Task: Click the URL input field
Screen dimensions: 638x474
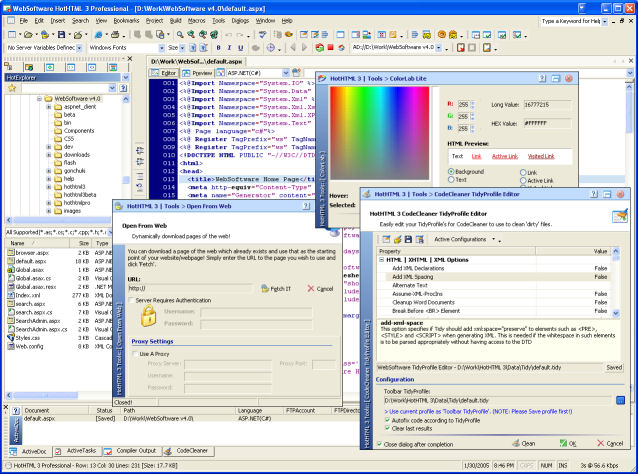Action: pos(190,288)
